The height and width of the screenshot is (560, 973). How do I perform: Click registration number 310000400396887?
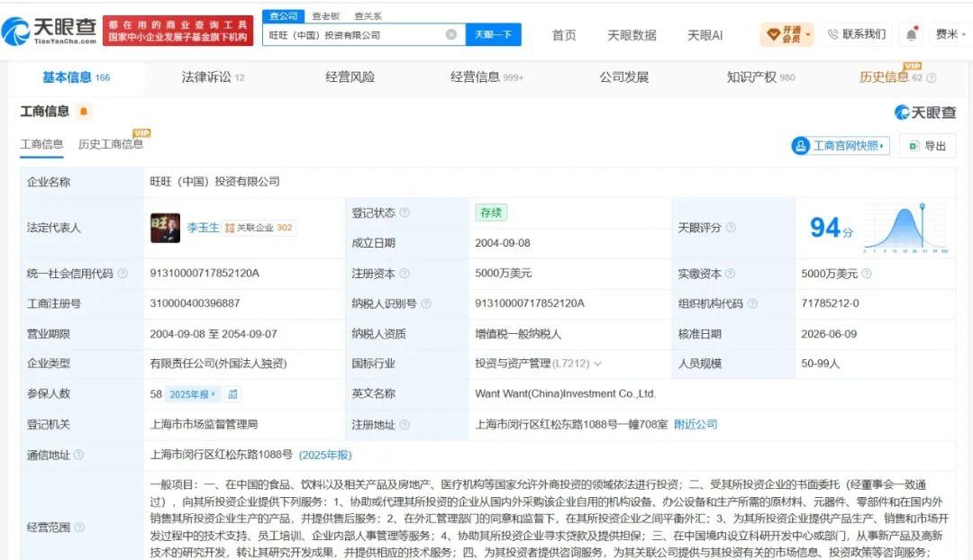pos(195,303)
